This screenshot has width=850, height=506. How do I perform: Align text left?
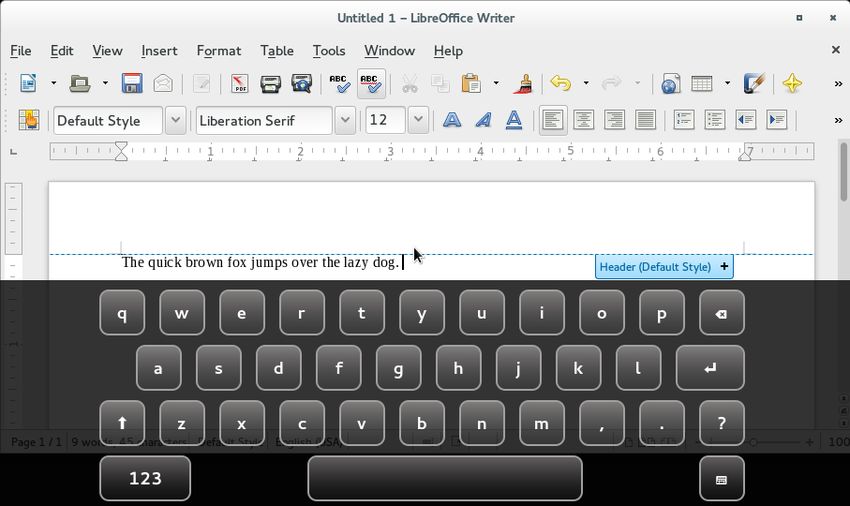point(553,120)
